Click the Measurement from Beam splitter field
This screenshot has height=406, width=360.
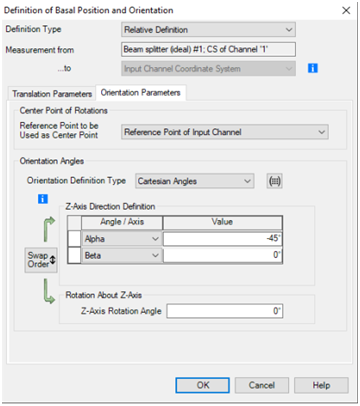[x=208, y=49]
